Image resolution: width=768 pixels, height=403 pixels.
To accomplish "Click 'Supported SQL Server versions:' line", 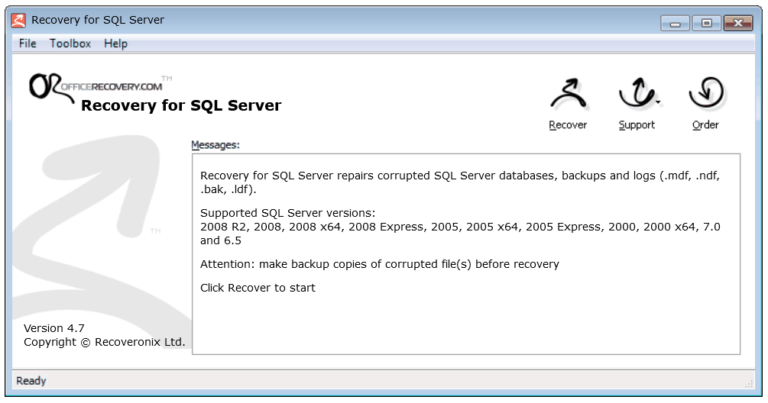I will pos(288,213).
